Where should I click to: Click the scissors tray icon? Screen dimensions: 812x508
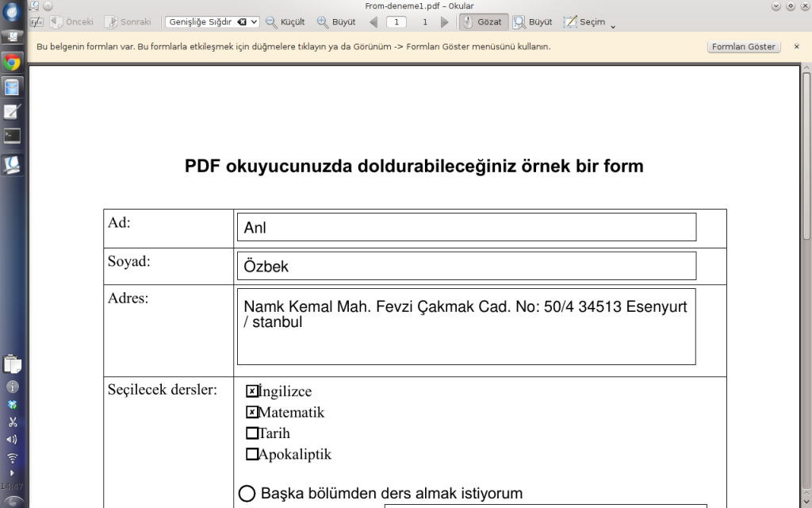point(13,422)
